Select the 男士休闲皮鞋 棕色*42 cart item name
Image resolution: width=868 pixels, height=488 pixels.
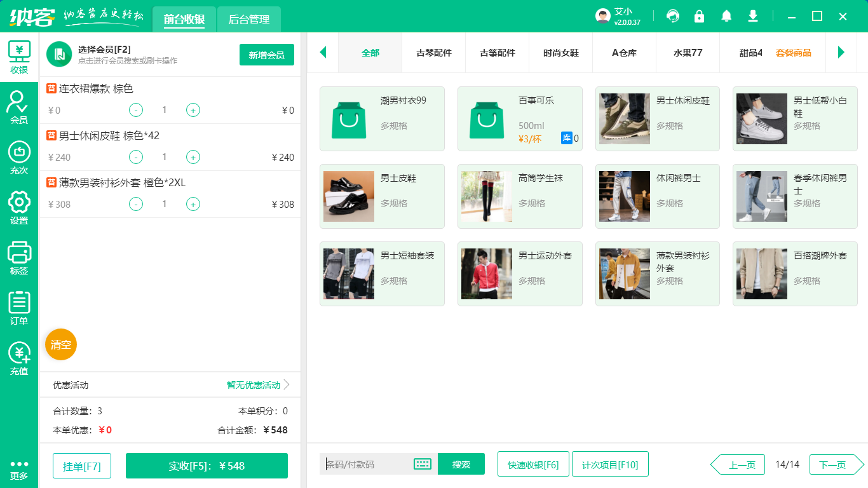(x=109, y=135)
